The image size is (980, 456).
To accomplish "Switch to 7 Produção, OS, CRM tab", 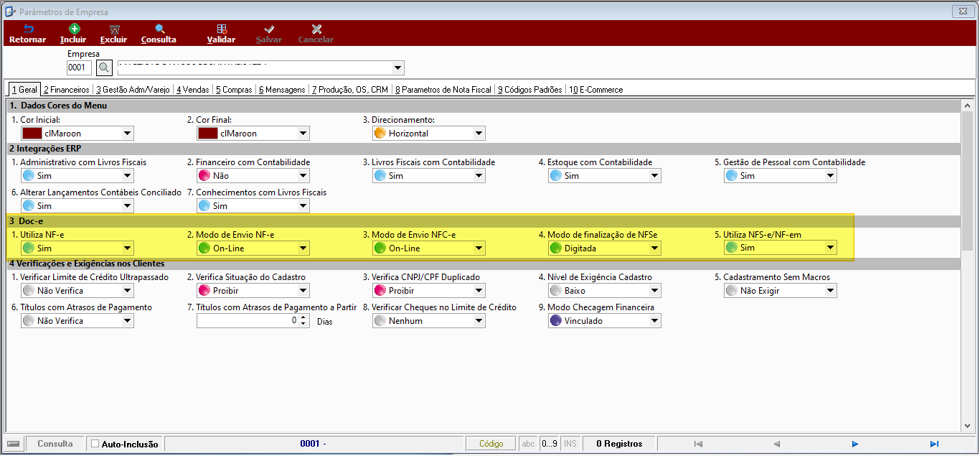I will click(x=350, y=90).
